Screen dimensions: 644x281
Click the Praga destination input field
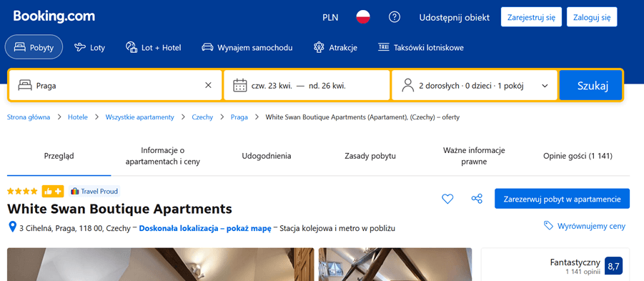[115, 86]
